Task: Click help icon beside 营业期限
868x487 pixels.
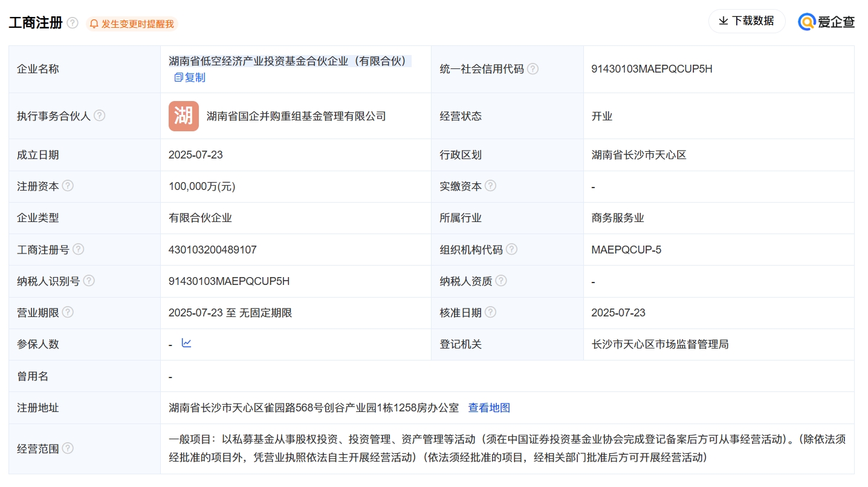Action: (x=68, y=313)
